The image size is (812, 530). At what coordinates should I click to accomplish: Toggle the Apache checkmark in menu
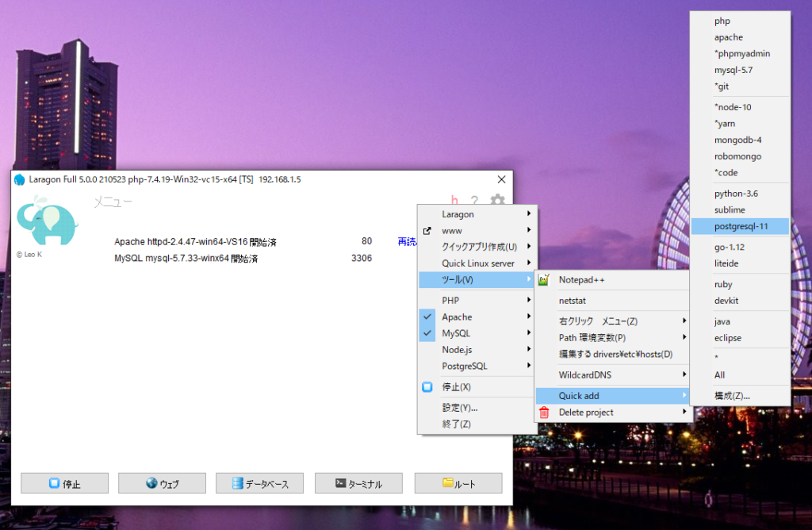point(427,317)
